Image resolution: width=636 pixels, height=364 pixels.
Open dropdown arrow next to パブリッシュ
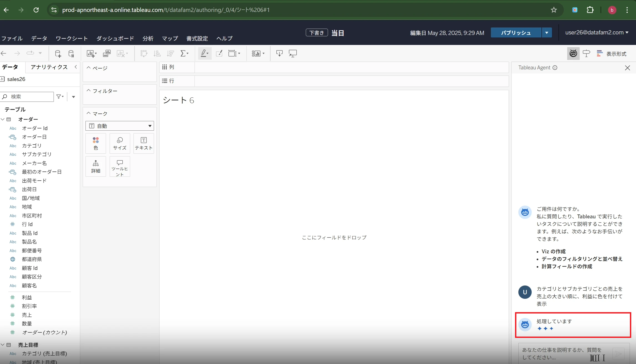[547, 33]
